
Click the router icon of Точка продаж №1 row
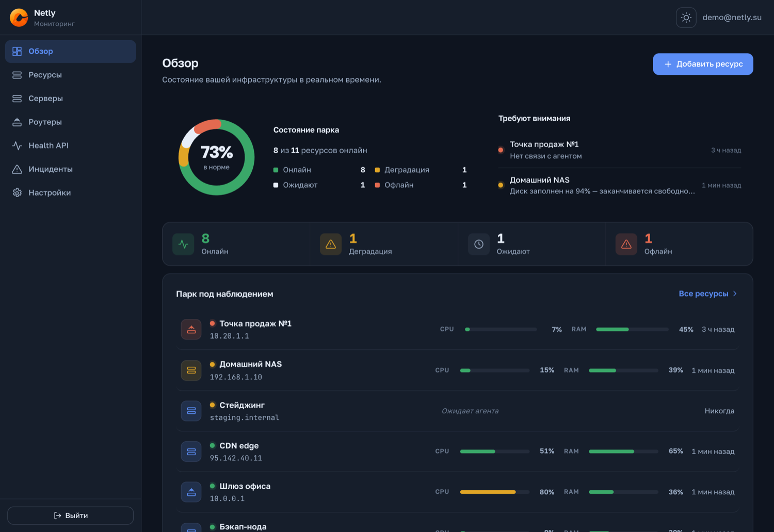(191, 329)
